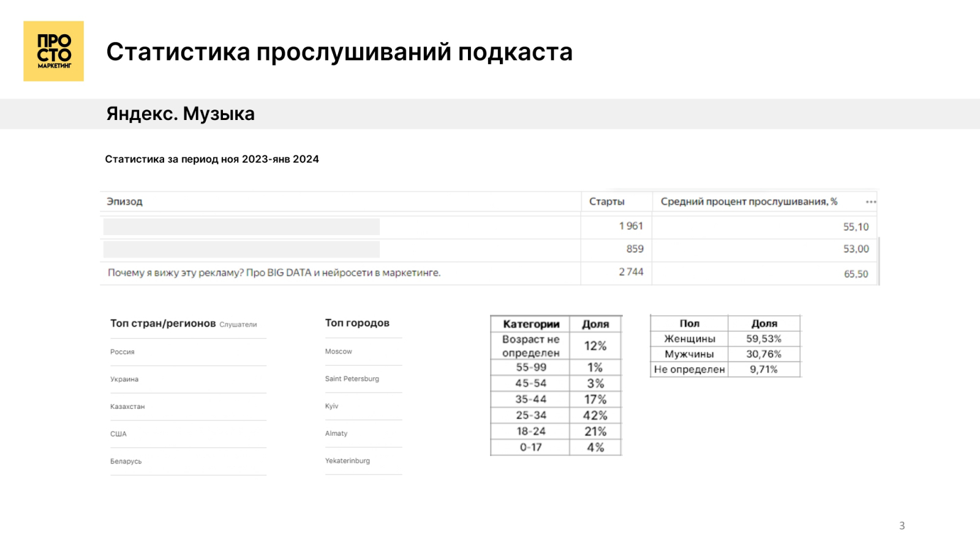
Task: Click the 30,76% share value
Action: click(x=764, y=354)
